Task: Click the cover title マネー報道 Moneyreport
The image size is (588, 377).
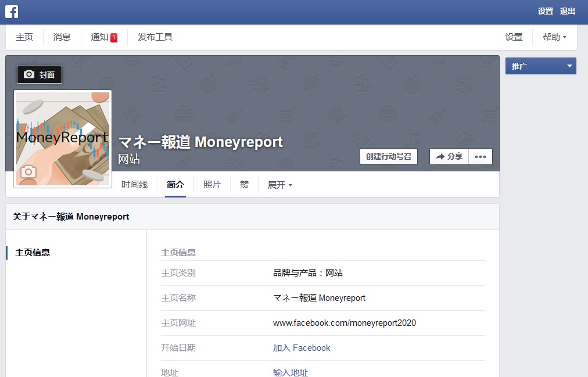Action: coord(200,142)
